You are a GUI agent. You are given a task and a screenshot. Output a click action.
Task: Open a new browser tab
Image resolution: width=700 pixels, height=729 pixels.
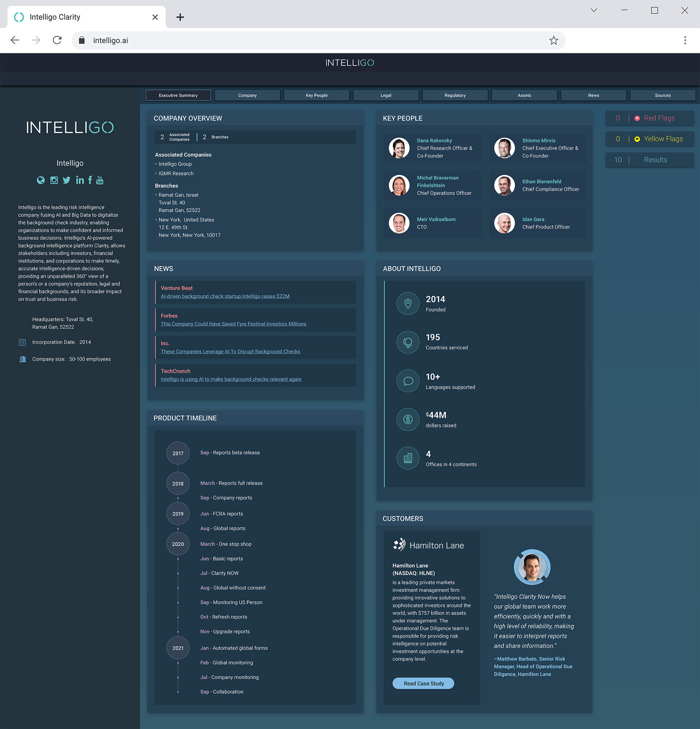tap(180, 17)
